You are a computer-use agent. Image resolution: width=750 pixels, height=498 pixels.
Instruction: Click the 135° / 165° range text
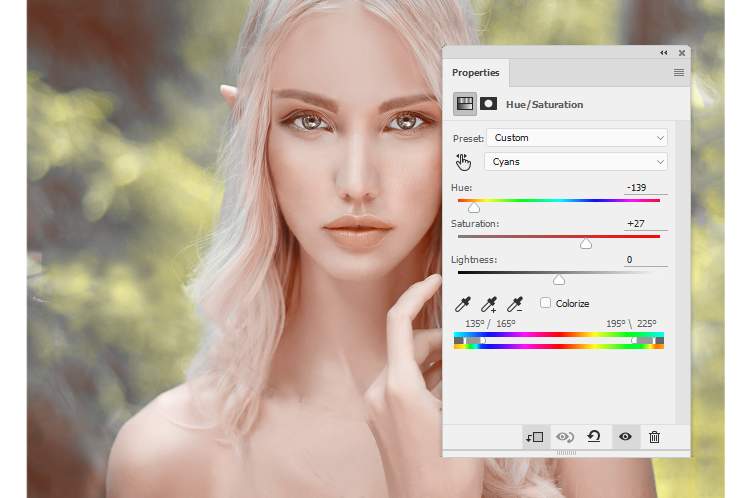click(x=490, y=323)
